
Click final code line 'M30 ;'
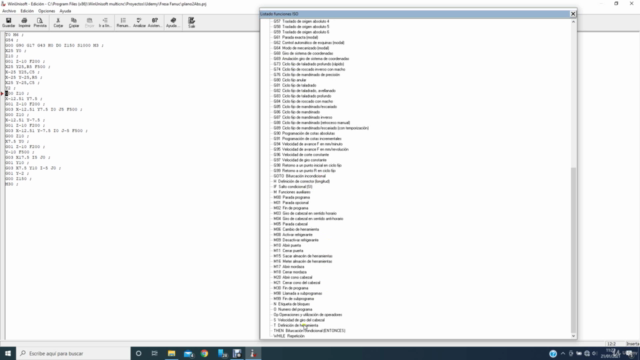coord(11,184)
